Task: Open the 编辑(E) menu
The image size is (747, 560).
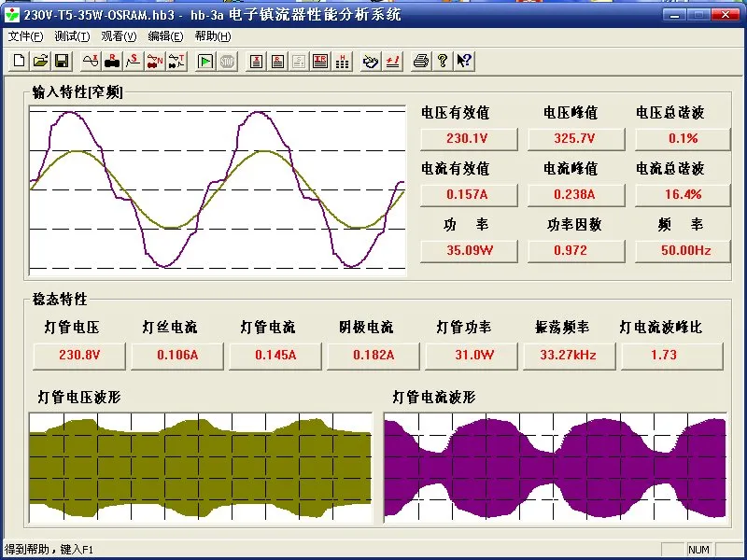Action: pos(165,36)
